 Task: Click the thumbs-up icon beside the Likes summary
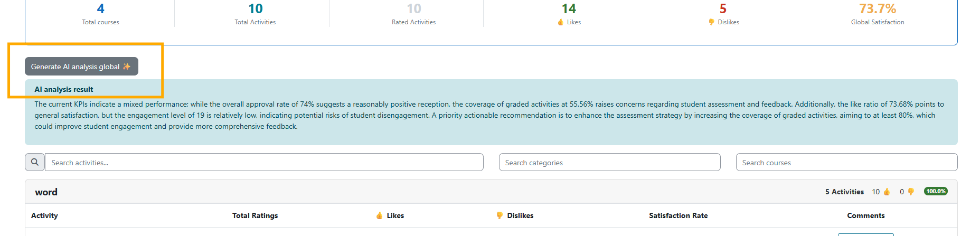click(561, 22)
